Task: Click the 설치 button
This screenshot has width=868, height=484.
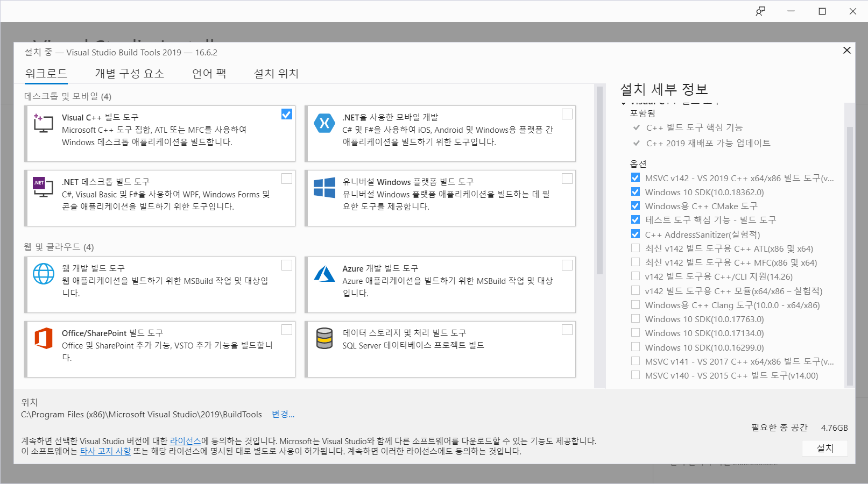Action: click(x=825, y=448)
